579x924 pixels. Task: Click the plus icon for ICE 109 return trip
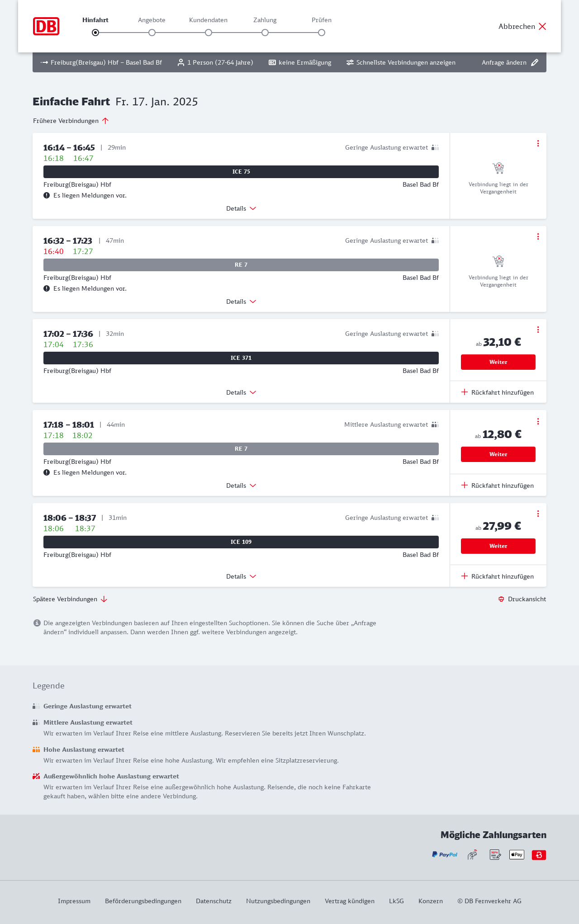click(465, 576)
